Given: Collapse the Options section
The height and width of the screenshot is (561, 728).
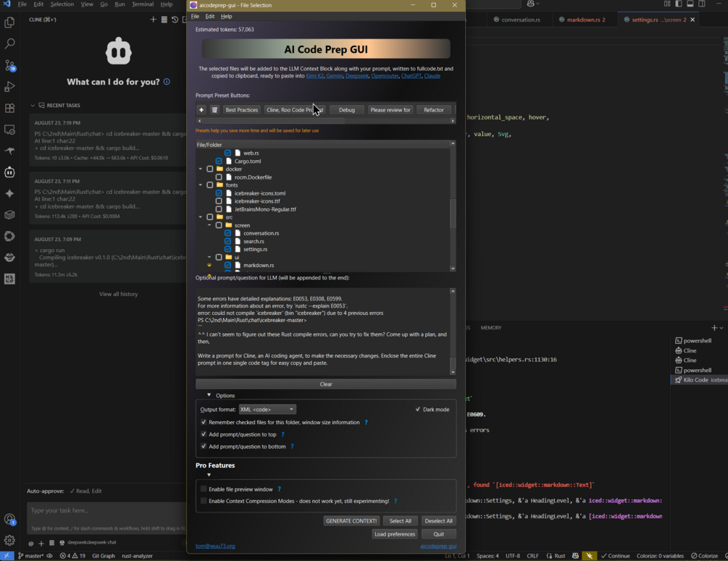Looking at the screenshot, I should (x=209, y=395).
